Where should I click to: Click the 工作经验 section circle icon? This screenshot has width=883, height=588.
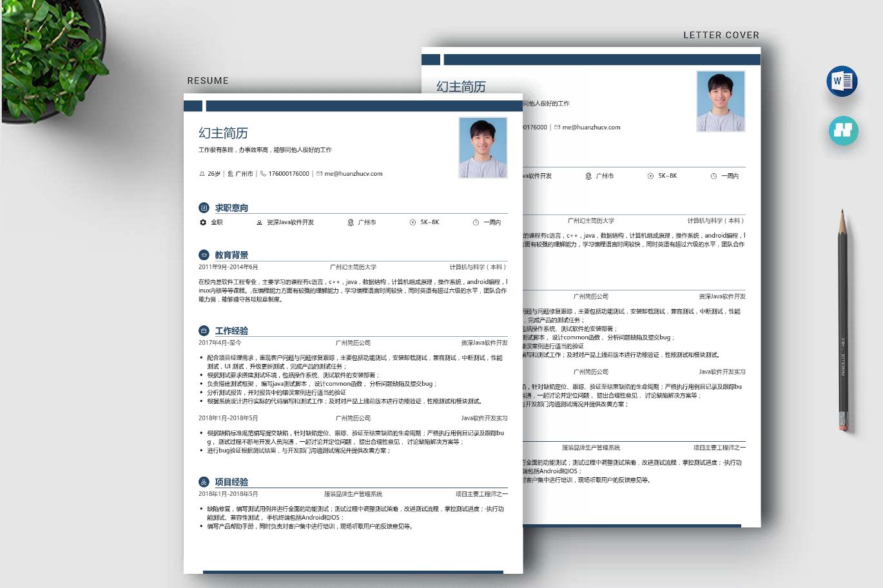pos(204,330)
